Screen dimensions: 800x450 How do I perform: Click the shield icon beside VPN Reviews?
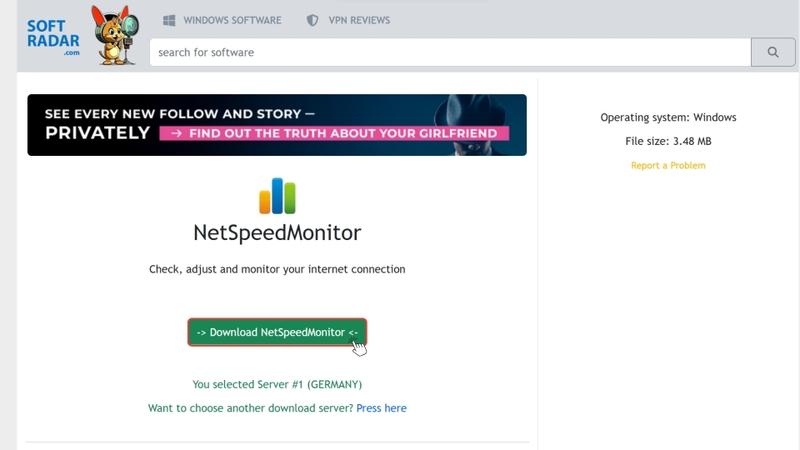(312, 20)
